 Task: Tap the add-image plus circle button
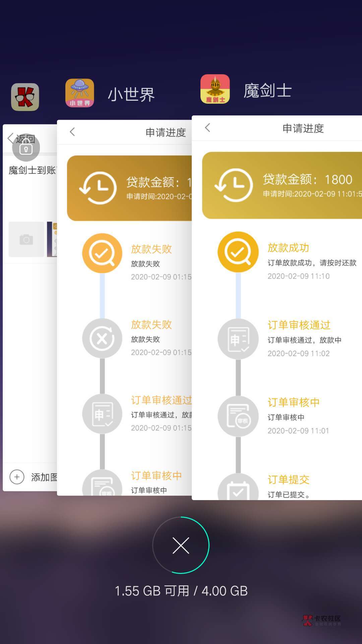click(17, 477)
